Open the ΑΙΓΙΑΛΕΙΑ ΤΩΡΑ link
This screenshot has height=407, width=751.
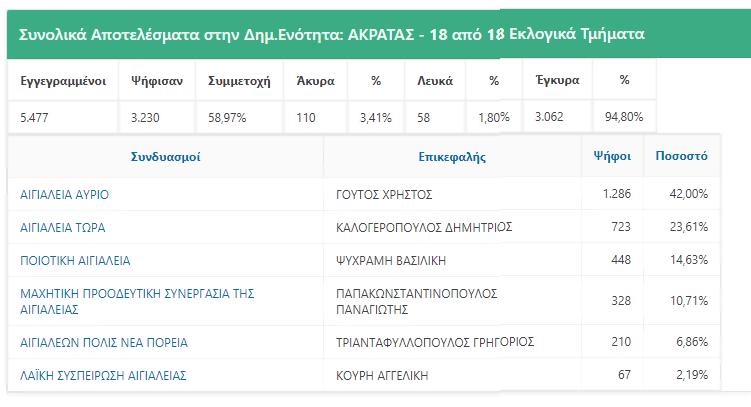(x=62, y=227)
